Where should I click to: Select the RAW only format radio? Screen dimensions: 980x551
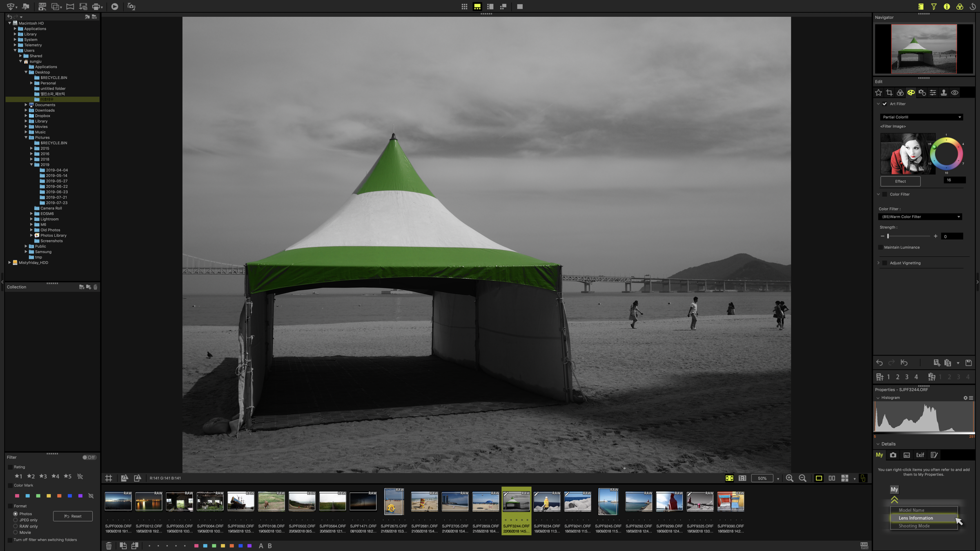(x=16, y=527)
